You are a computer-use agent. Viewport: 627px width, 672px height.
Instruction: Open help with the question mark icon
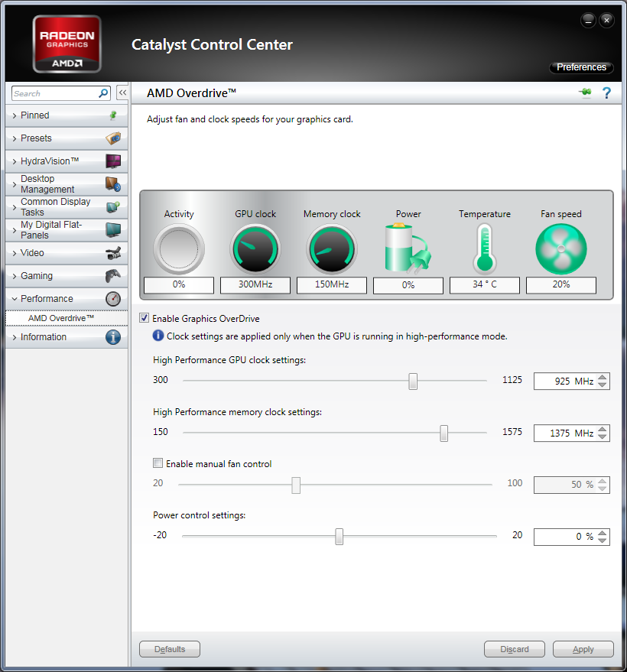point(606,93)
